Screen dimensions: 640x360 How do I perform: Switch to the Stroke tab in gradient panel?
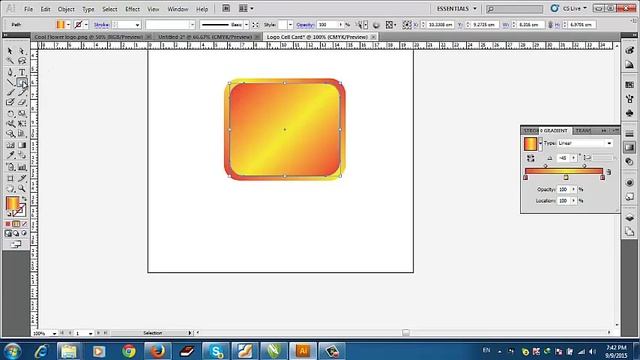(x=531, y=131)
